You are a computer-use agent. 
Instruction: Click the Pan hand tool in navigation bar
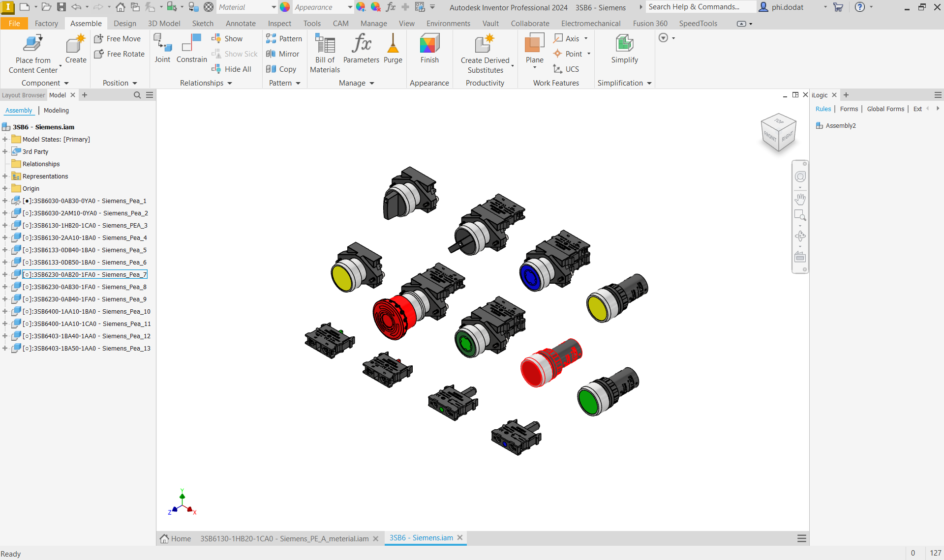point(800,199)
